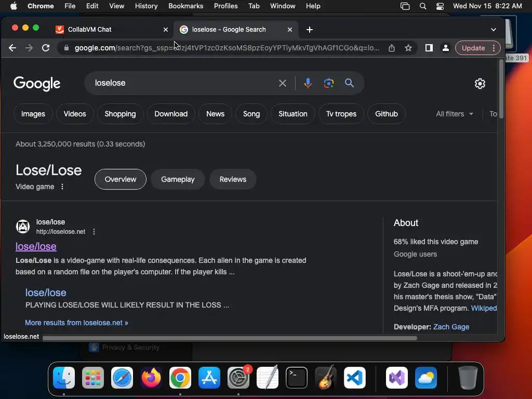Click the forward navigation arrow
The width and height of the screenshot is (532, 399).
click(29, 48)
